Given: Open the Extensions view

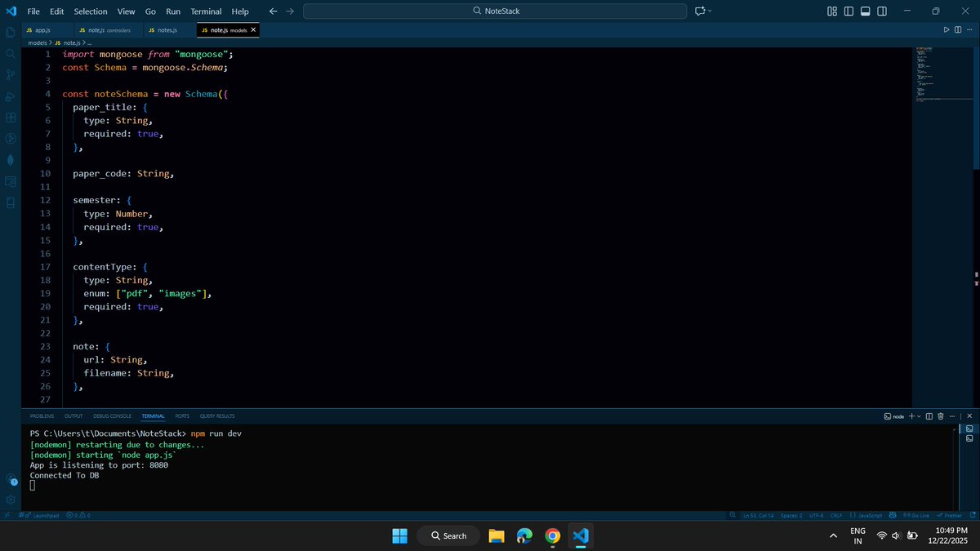Looking at the screenshot, I should (11, 118).
